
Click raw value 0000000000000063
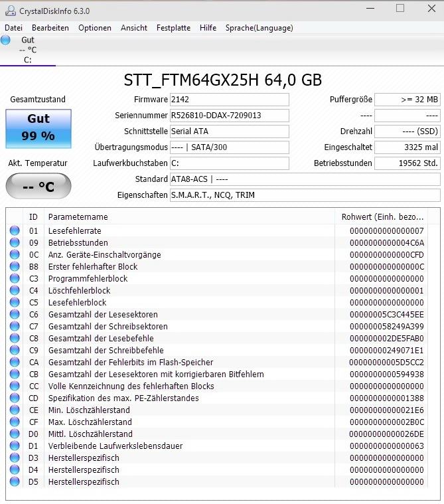point(387,446)
